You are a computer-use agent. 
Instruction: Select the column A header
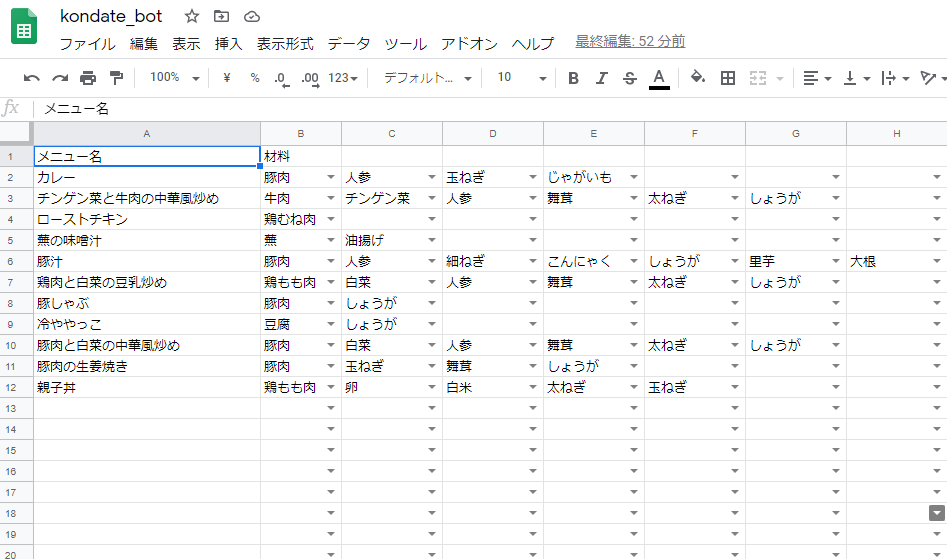(147, 133)
